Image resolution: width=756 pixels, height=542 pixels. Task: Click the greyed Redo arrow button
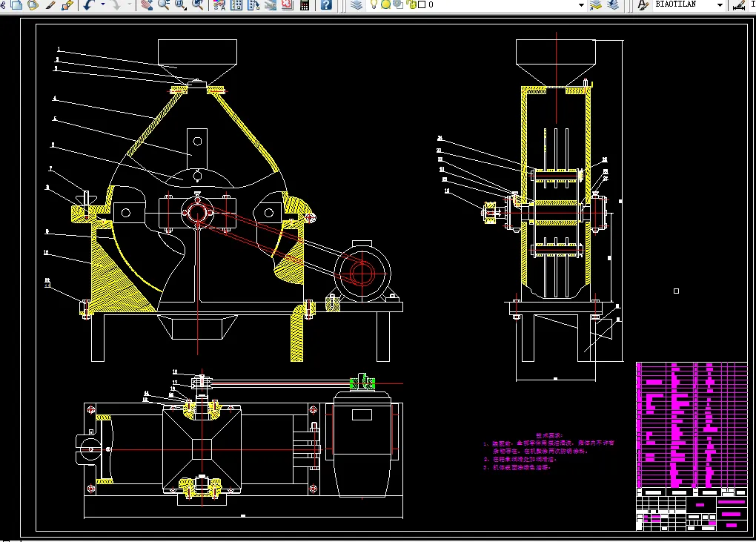click(116, 5)
